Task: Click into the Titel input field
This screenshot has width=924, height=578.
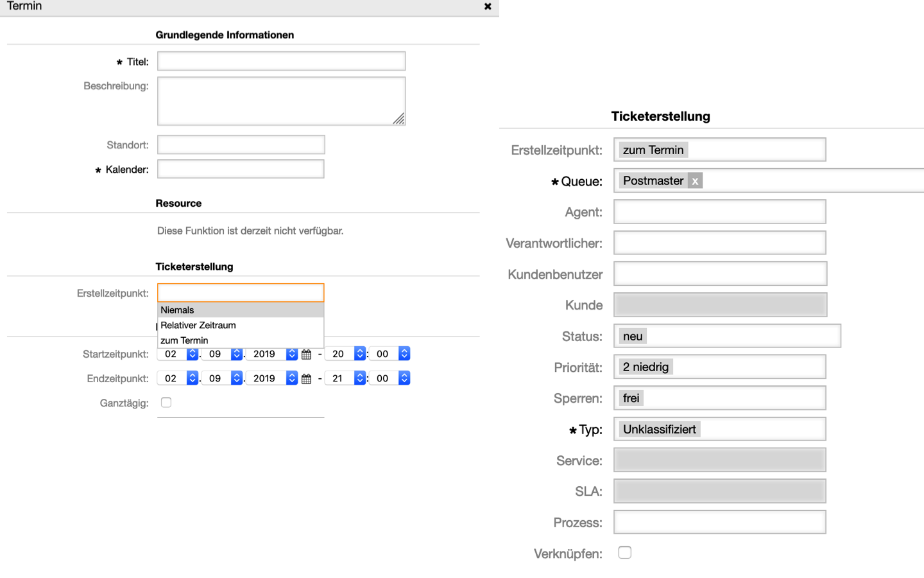Action: tap(281, 62)
